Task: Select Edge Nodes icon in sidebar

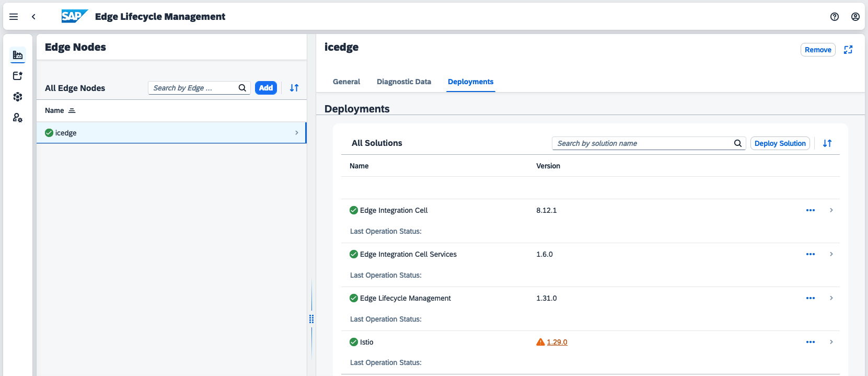Action: (x=18, y=55)
